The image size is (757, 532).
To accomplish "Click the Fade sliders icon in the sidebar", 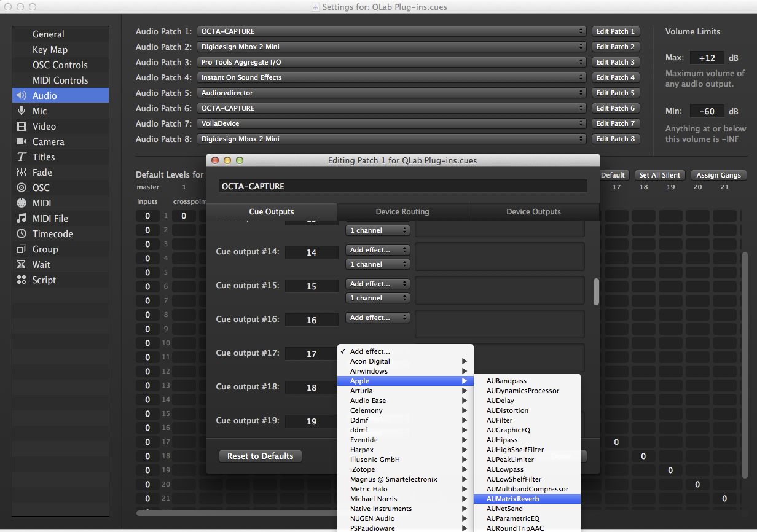I will click(22, 172).
